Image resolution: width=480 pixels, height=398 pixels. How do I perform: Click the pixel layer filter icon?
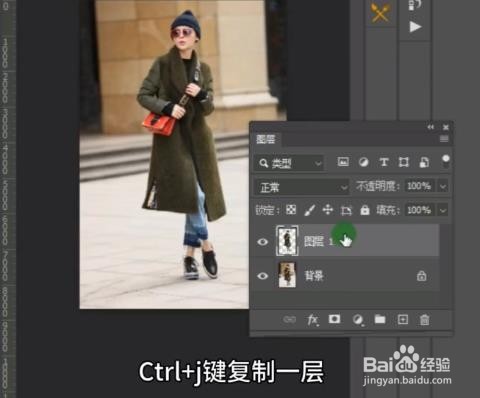343,162
